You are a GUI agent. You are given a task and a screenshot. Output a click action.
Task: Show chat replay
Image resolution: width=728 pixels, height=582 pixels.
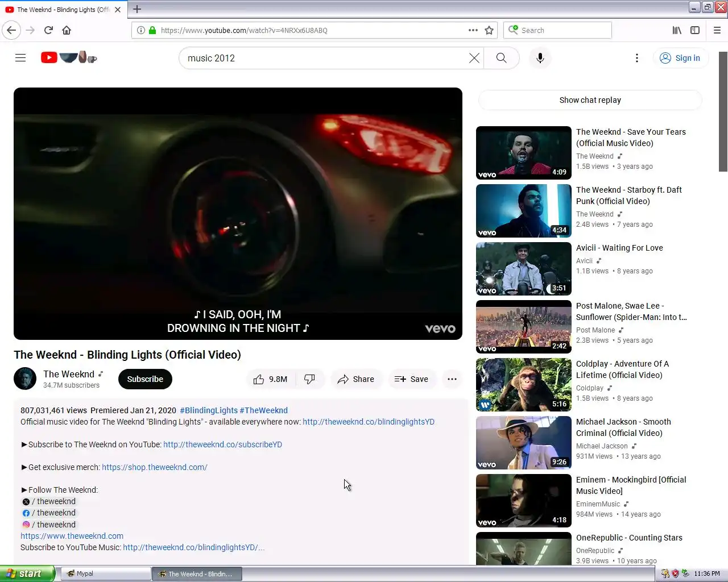[x=590, y=100]
